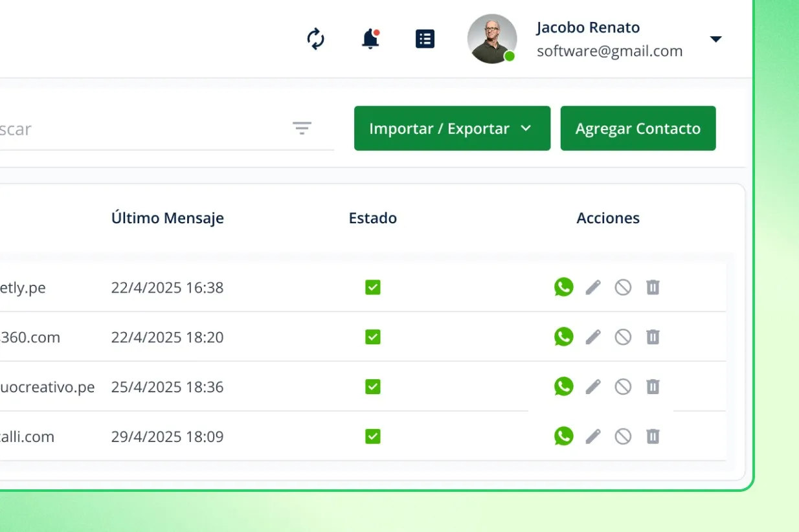Open WhatsApp chat for 22/4/2025 18:20 row
799x532 pixels.
564,337
